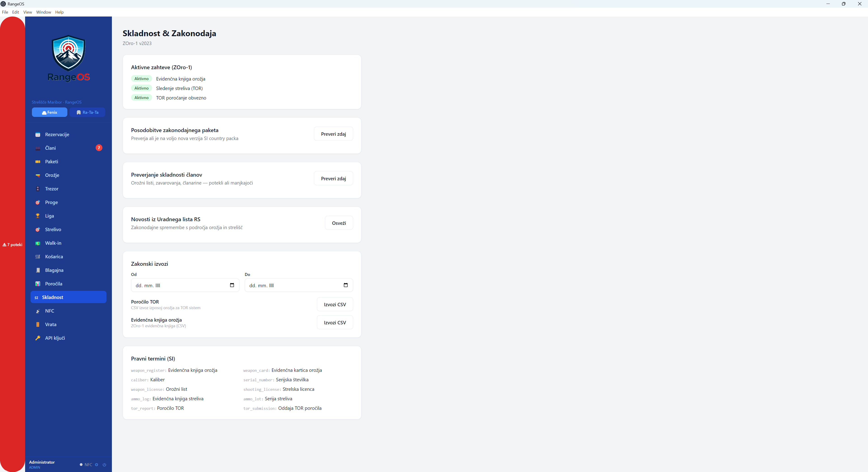Click Strelišče Maribor · RangeOS label
Viewport: 868px width, 472px height.
point(57,102)
